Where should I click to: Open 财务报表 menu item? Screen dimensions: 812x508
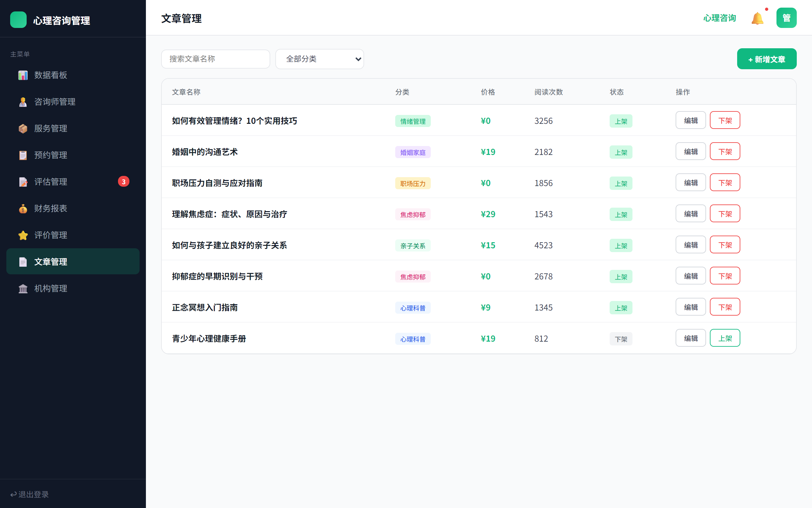[73, 208]
